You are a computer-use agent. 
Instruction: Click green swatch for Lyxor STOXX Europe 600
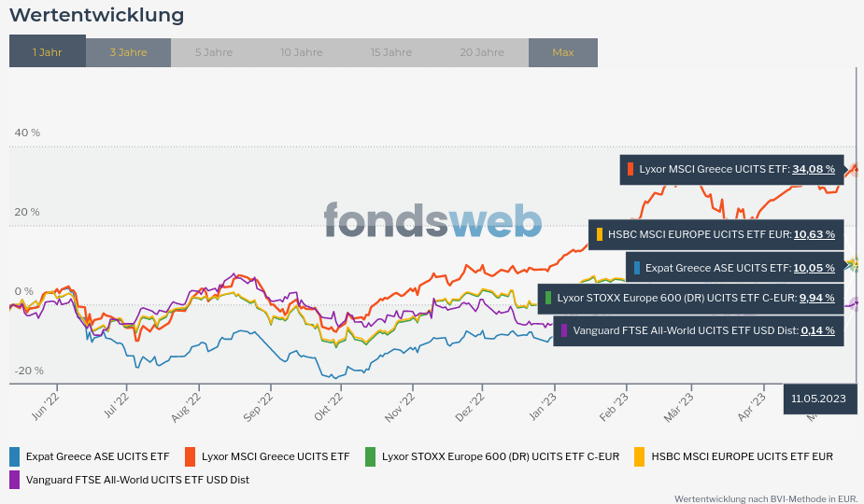[x=370, y=456]
